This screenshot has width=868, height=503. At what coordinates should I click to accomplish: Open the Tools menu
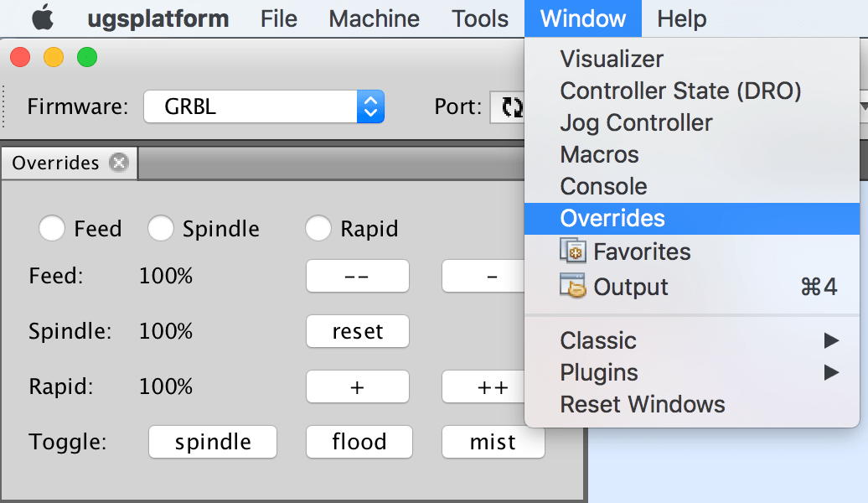pos(480,18)
